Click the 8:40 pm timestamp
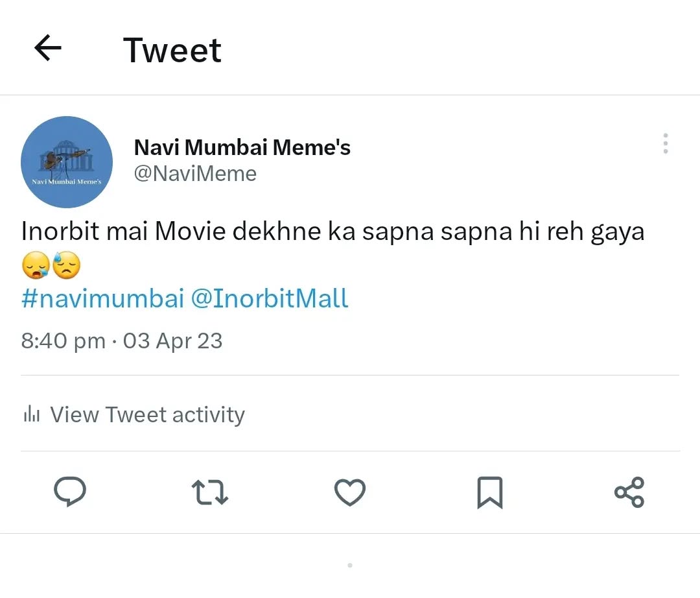The width and height of the screenshot is (700, 598). point(63,341)
